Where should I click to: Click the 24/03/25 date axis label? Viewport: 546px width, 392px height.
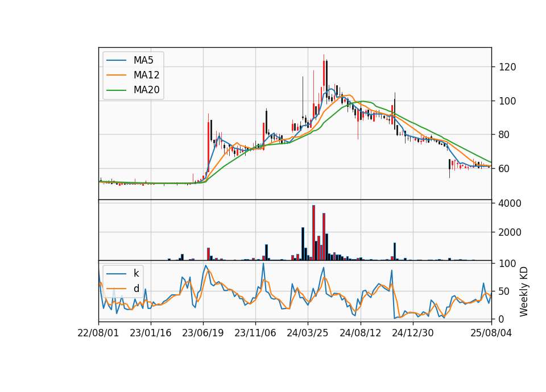click(308, 333)
